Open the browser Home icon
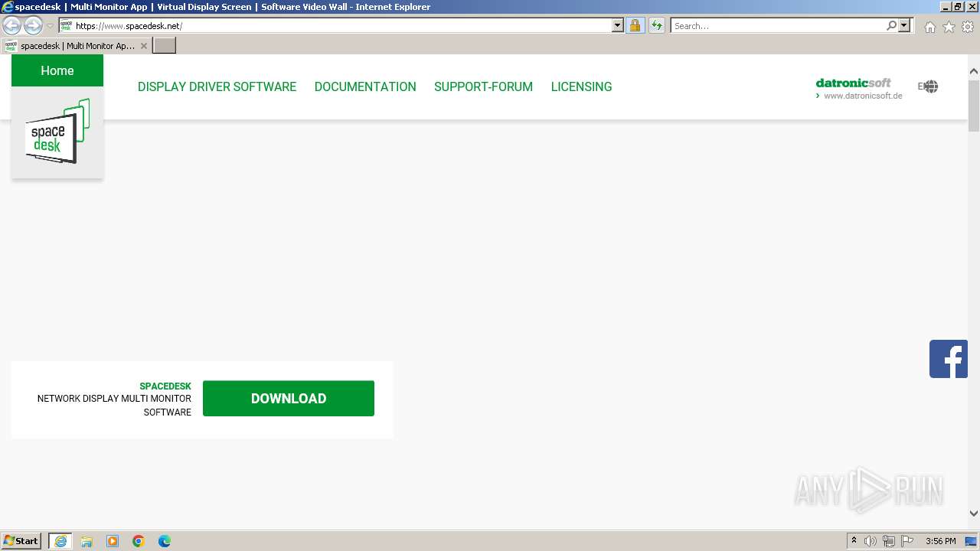 pos(929,27)
